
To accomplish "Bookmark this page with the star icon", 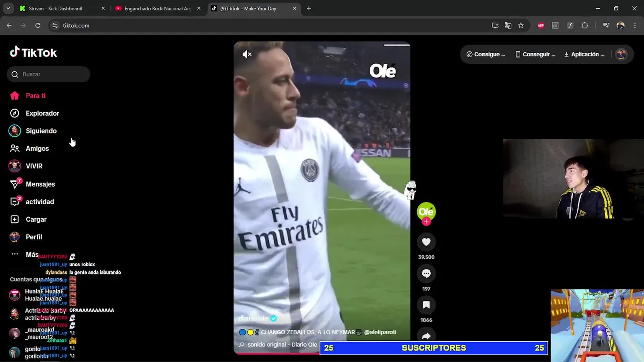I will (521, 25).
